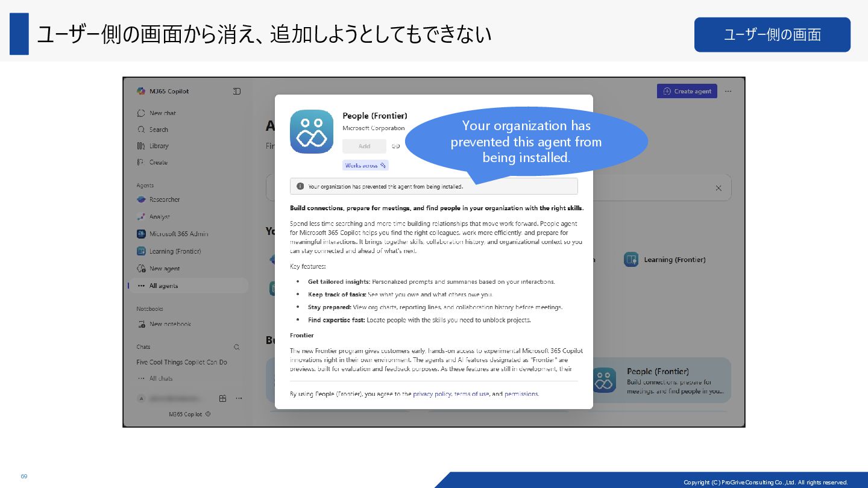868x488 pixels.
Task: Open the Library sidebar item
Action: pos(153,146)
